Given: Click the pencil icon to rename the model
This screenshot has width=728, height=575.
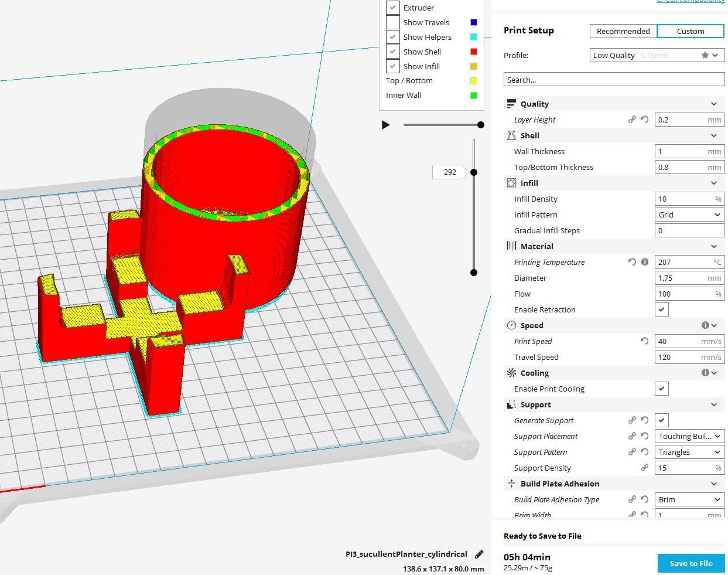Looking at the screenshot, I should [479, 553].
